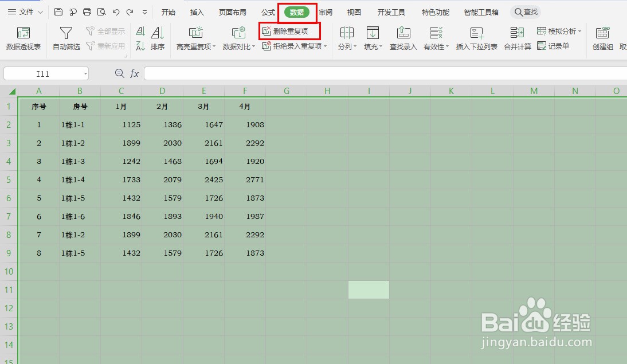Click 分列 text-to-columns tool
Screen dimensions: 627x364
(x=345, y=38)
